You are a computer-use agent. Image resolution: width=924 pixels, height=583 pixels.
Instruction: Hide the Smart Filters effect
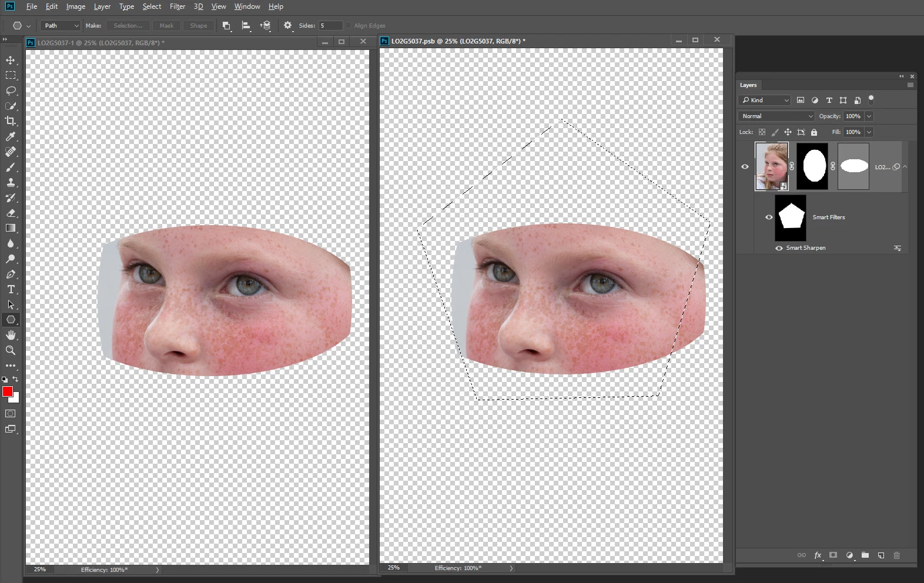pos(769,217)
